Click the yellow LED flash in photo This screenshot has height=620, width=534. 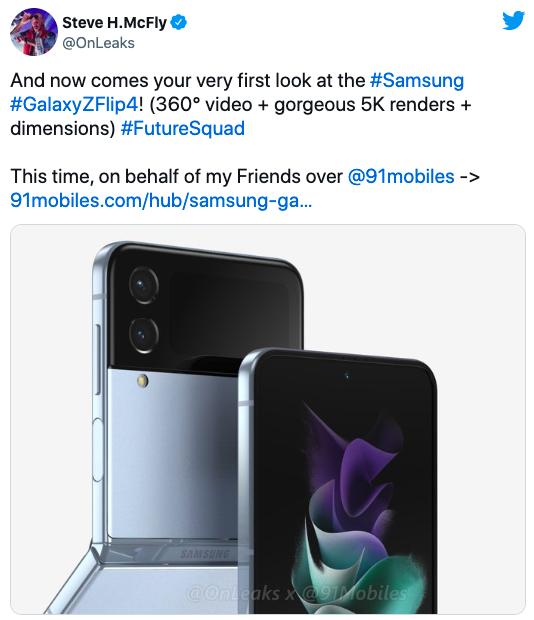143,381
